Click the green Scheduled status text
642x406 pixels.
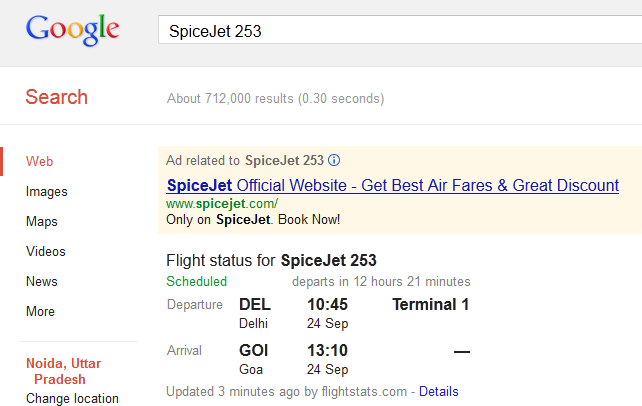point(196,281)
